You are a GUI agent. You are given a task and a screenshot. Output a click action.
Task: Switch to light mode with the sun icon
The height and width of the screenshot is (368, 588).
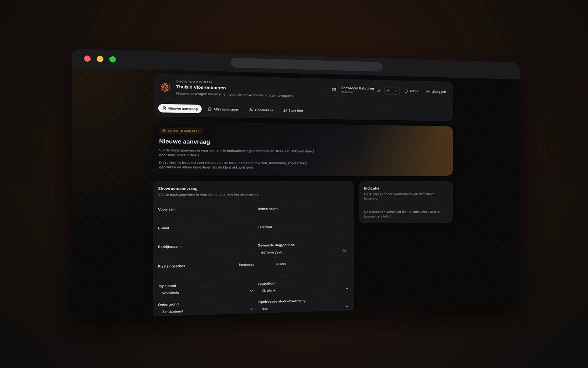click(388, 91)
